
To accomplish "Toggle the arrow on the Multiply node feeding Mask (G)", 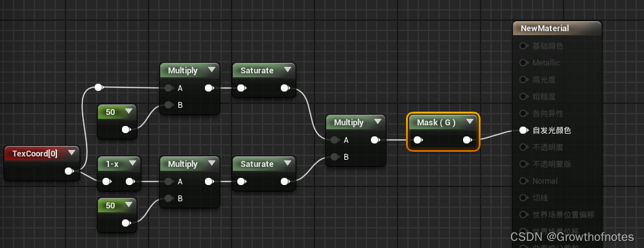I will [377, 122].
